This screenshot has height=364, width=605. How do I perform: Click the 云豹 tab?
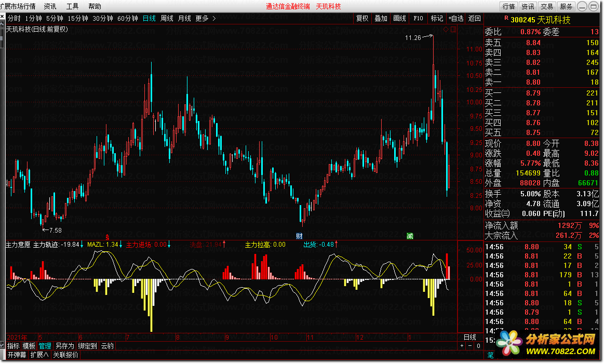coord(107,346)
